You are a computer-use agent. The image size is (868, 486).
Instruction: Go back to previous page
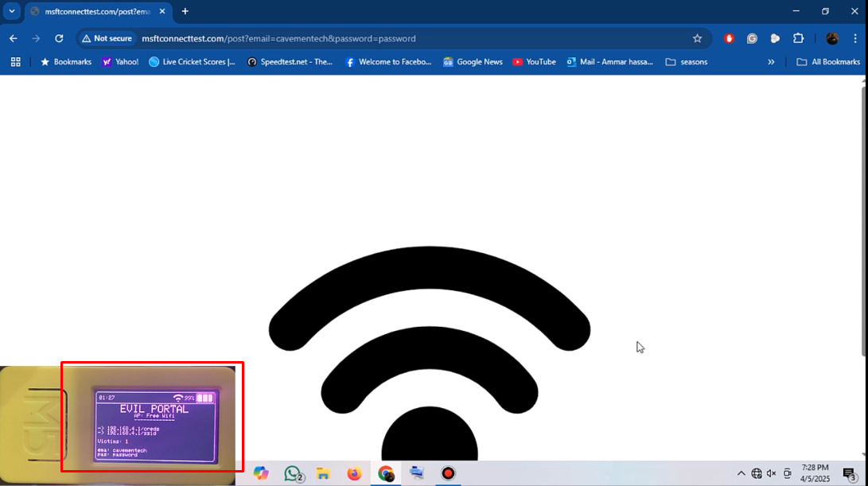coord(14,38)
